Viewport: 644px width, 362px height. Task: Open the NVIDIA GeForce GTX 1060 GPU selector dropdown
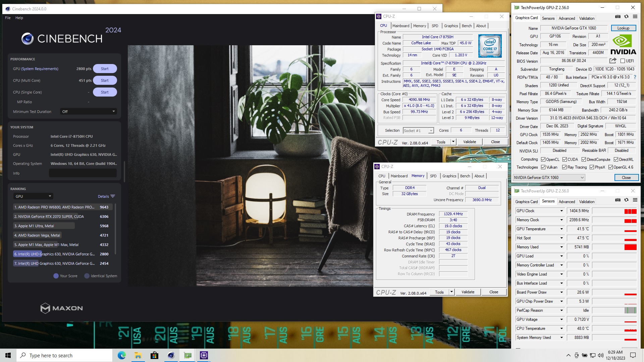point(549,178)
